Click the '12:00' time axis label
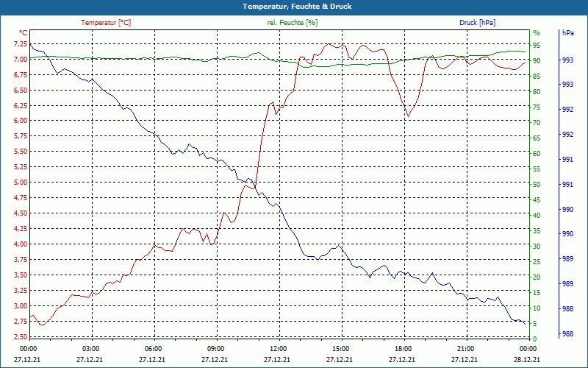This screenshot has height=368, width=588. point(279,348)
